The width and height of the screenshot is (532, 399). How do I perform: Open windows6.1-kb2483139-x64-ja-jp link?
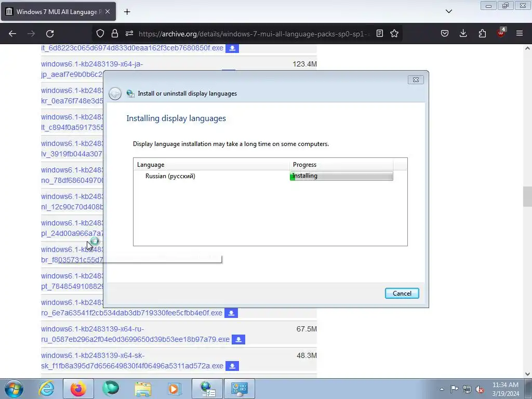coord(92,64)
